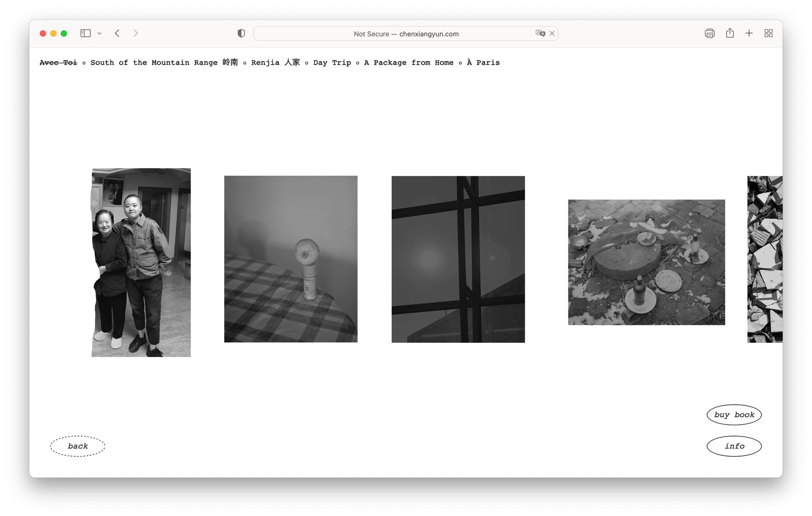Go back to previous page
812x516 pixels.
pyautogui.click(x=117, y=33)
